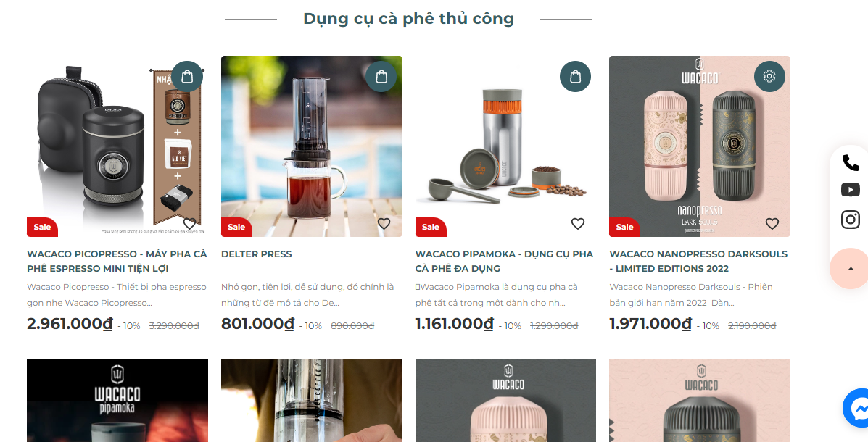The height and width of the screenshot is (442, 868).
Task: Open the YouTube channel icon
Action: pos(851,190)
